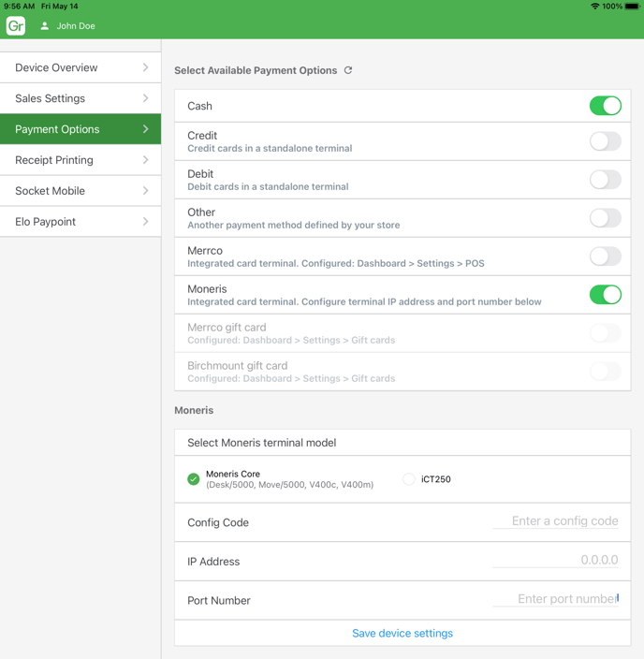
Task: Click the 9:56 AM clock text
Action: click(19, 6)
